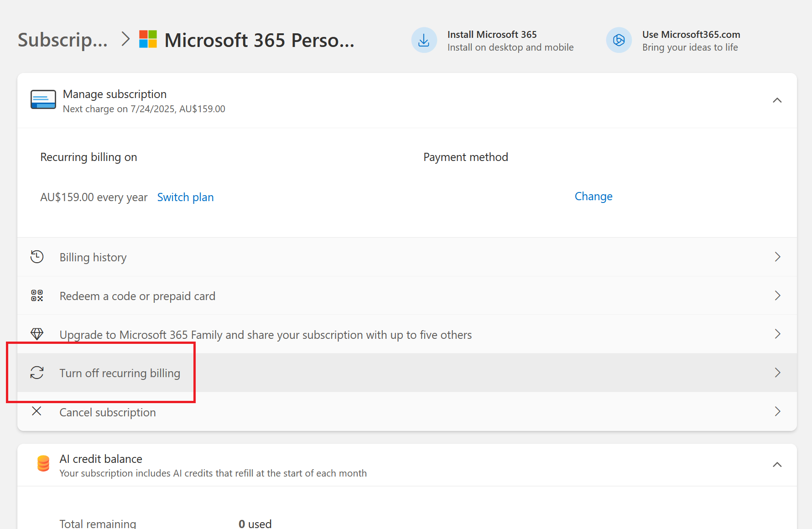Viewport: 812px width, 529px height.
Task: Click the Switch plan link
Action: (185, 197)
